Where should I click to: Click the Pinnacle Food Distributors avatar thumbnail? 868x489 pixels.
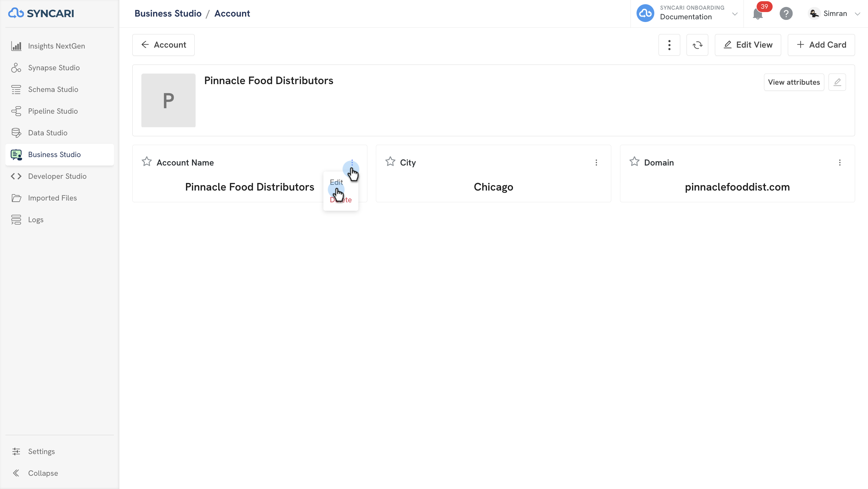[x=168, y=100]
